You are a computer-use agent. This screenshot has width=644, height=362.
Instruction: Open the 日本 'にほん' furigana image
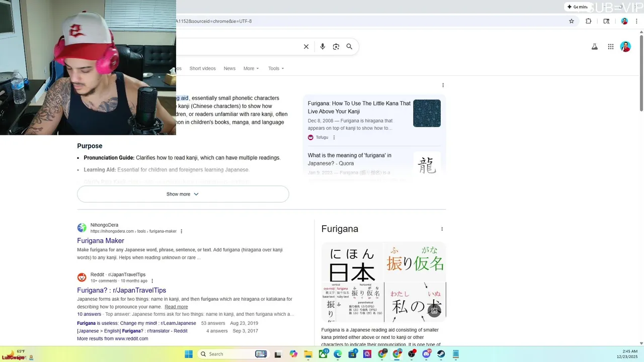(352, 262)
